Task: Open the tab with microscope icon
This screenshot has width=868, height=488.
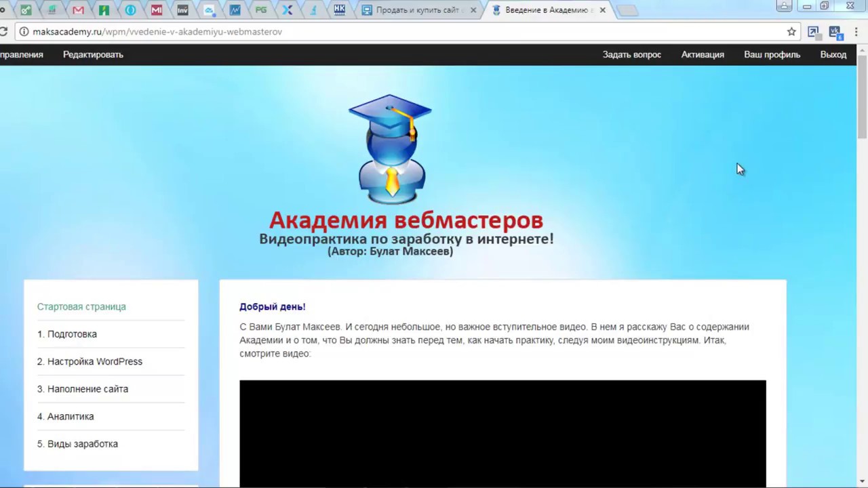Action: (x=313, y=10)
